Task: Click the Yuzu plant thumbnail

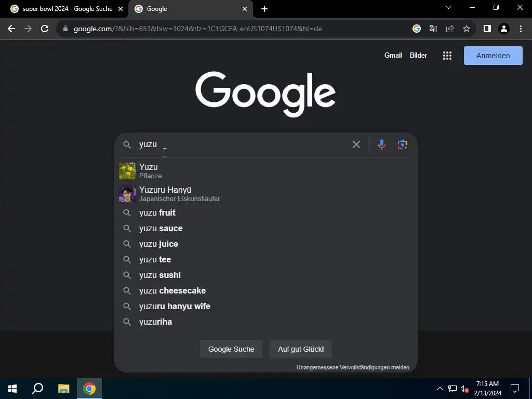Action: 127,171
